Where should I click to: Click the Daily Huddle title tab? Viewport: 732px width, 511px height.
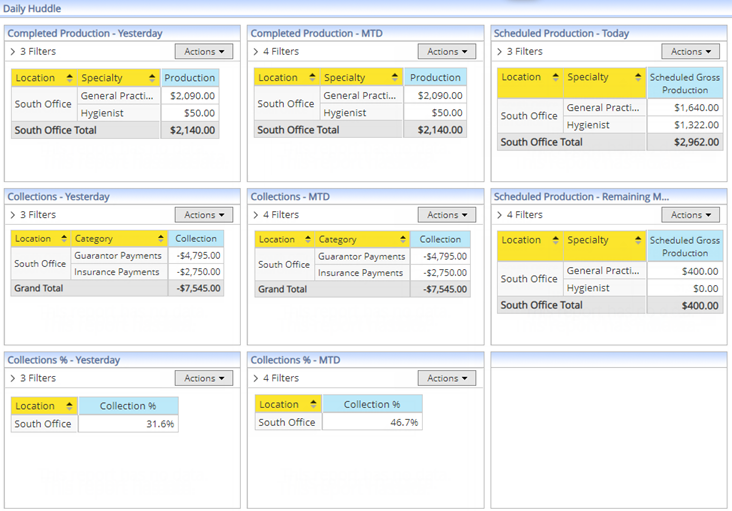(x=32, y=9)
